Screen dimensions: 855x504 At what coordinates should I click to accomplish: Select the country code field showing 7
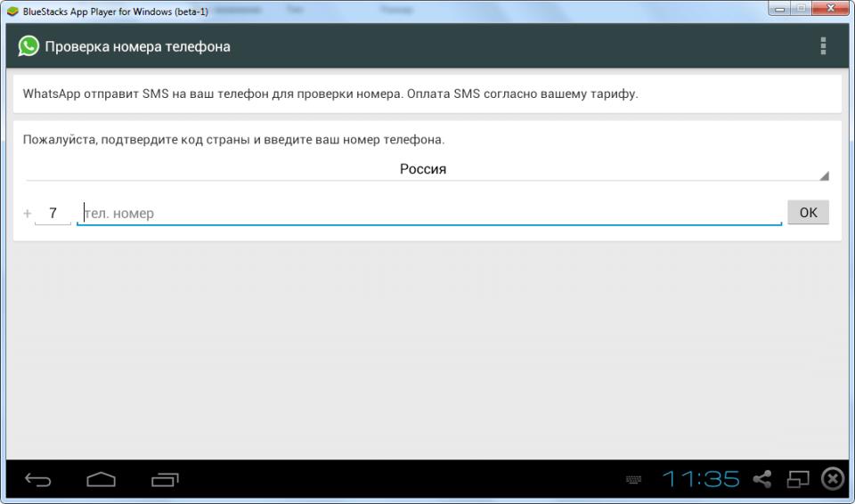coord(53,214)
